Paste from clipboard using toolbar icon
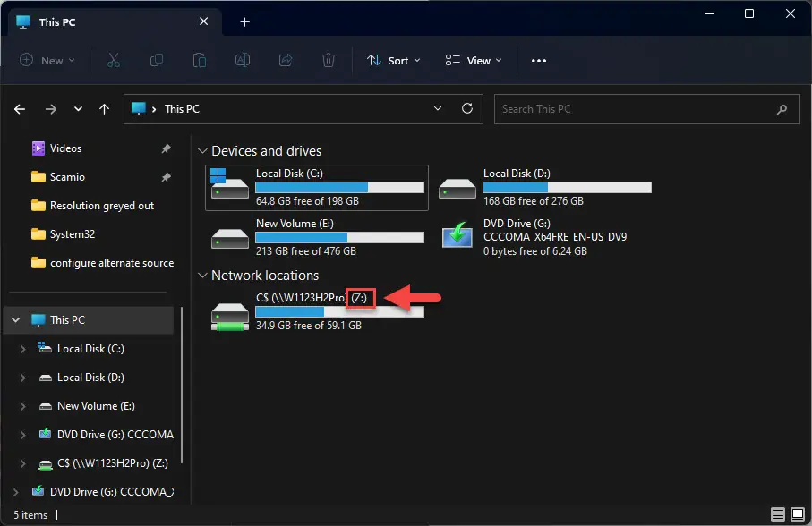812x526 pixels. pyautogui.click(x=200, y=60)
